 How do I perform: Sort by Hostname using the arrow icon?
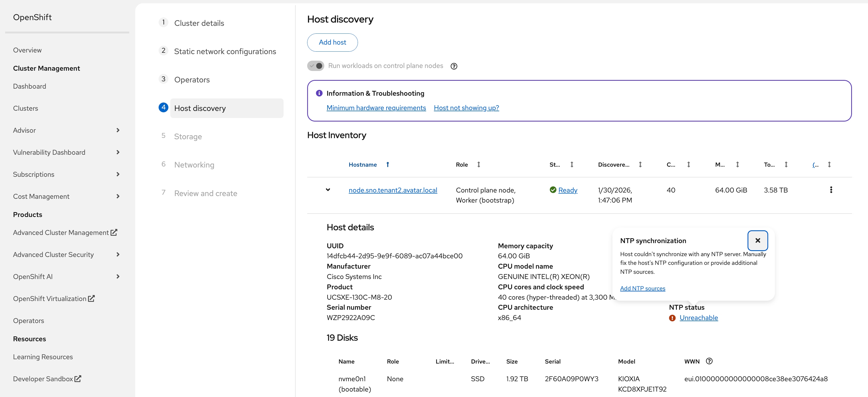[x=388, y=165]
